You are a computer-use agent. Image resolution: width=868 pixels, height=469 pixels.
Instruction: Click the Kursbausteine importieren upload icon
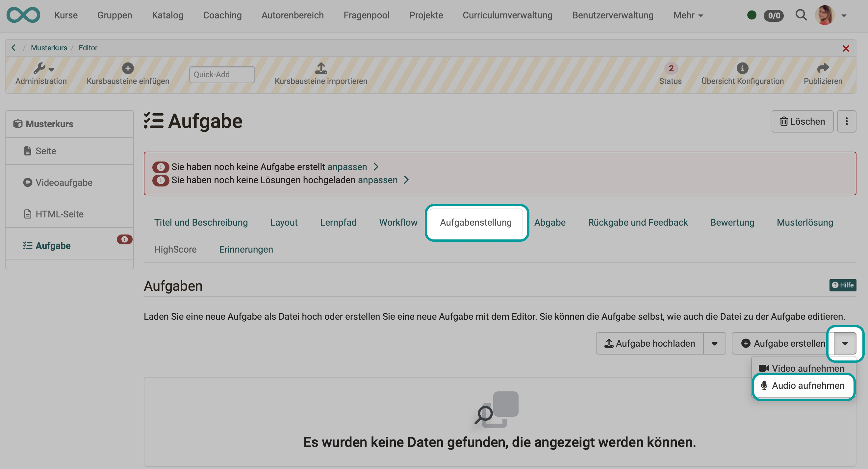[321, 68]
